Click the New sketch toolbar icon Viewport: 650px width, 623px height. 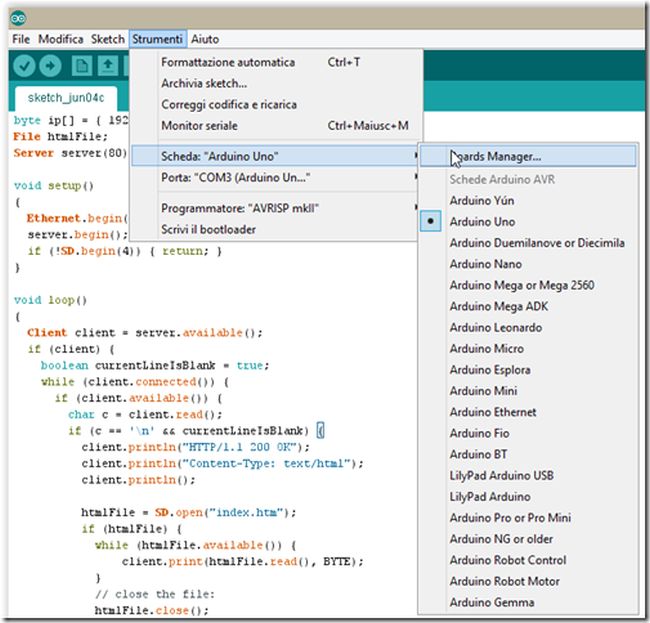click(x=81, y=66)
